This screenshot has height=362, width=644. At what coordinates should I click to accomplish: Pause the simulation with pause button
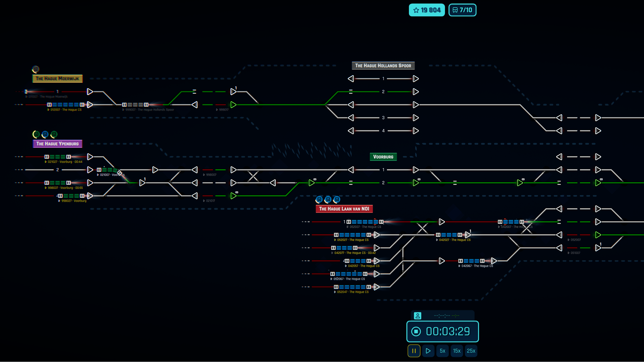tap(414, 351)
